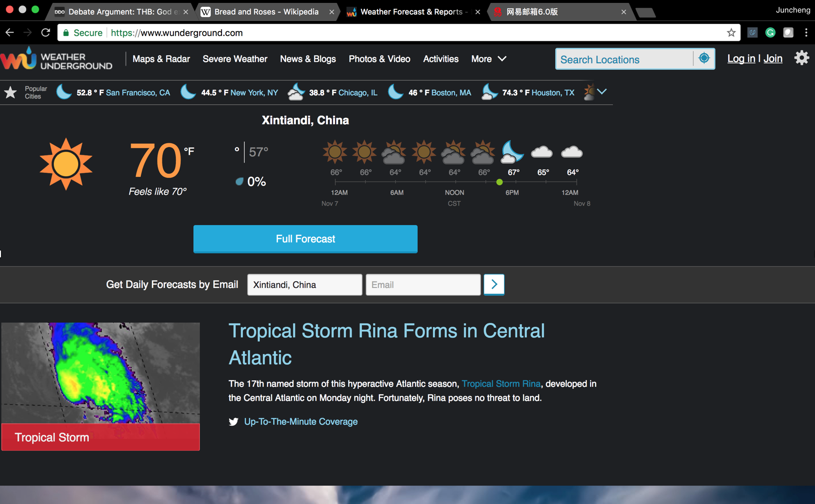Image resolution: width=815 pixels, height=504 pixels.
Task: Switch to the 网易邮箱6.0版 tab
Action: tap(559, 12)
